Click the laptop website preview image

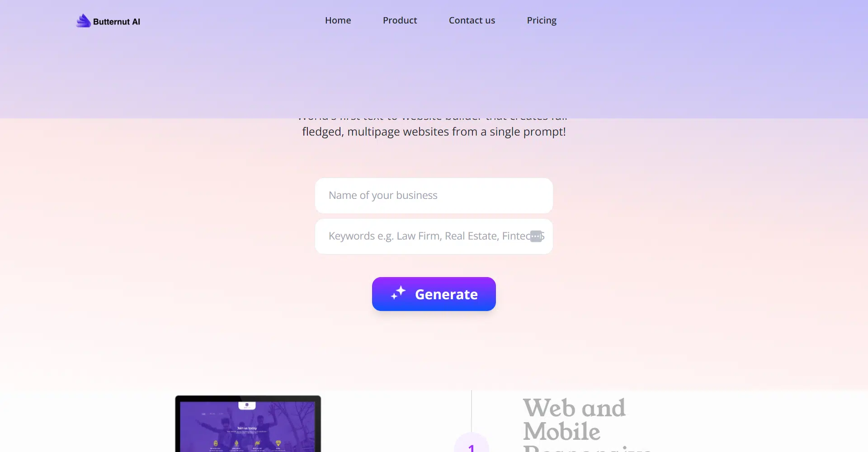248,424
